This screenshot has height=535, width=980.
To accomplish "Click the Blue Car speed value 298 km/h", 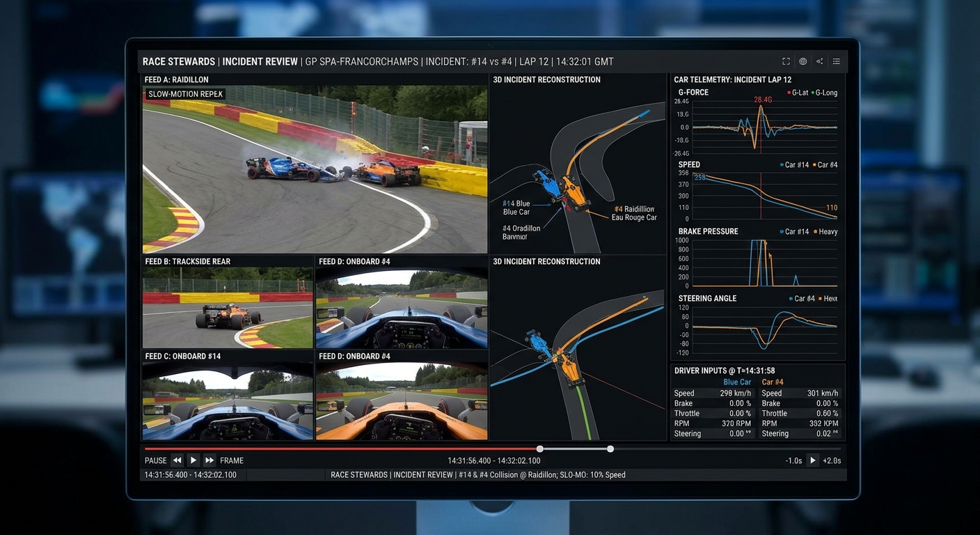I will [x=737, y=394].
